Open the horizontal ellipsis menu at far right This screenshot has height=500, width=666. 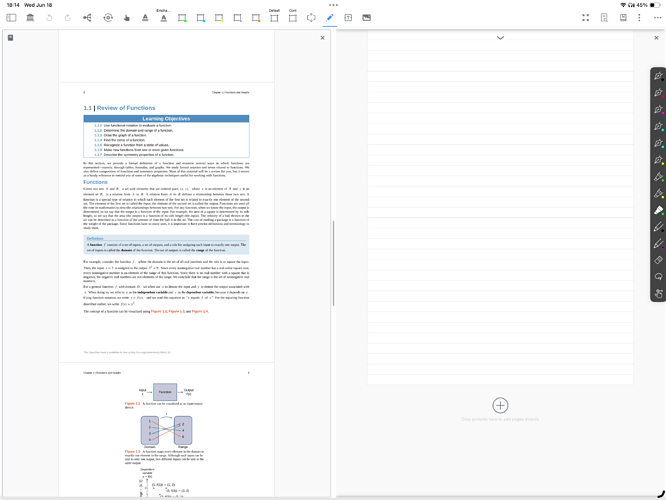[x=658, y=18]
